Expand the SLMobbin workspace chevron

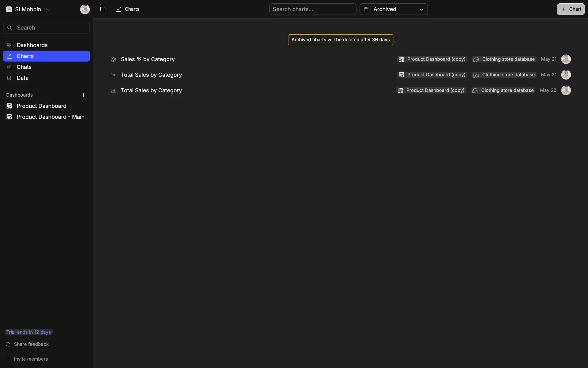pyautogui.click(x=49, y=10)
